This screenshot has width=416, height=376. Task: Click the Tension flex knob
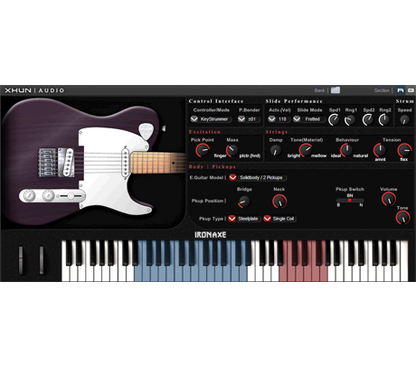click(404, 150)
